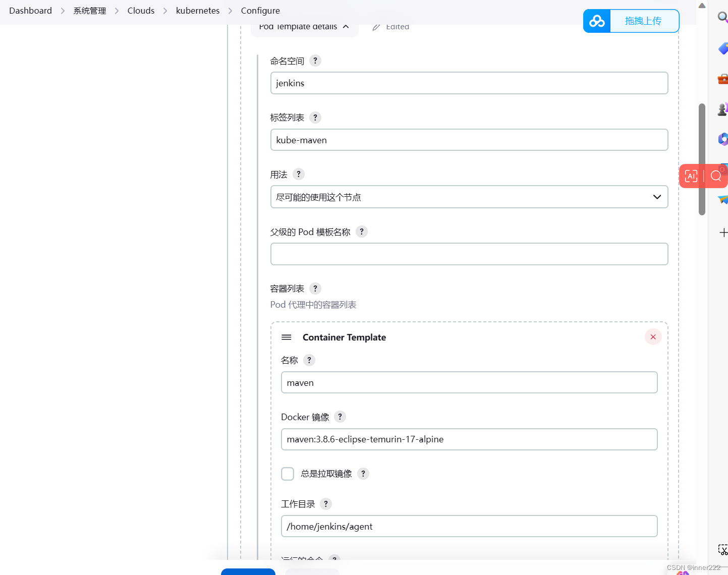Click the drag handle of Container Template
The height and width of the screenshot is (575, 728).
tap(287, 337)
